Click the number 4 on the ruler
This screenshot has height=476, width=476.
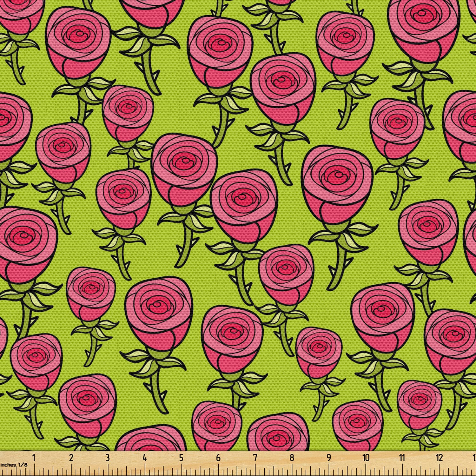145,458
